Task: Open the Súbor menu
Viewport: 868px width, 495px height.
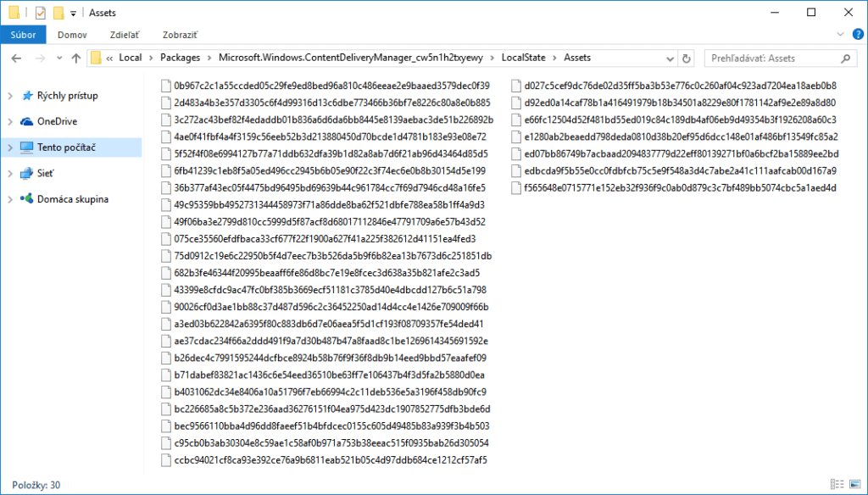Action: click(x=23, y=35)
